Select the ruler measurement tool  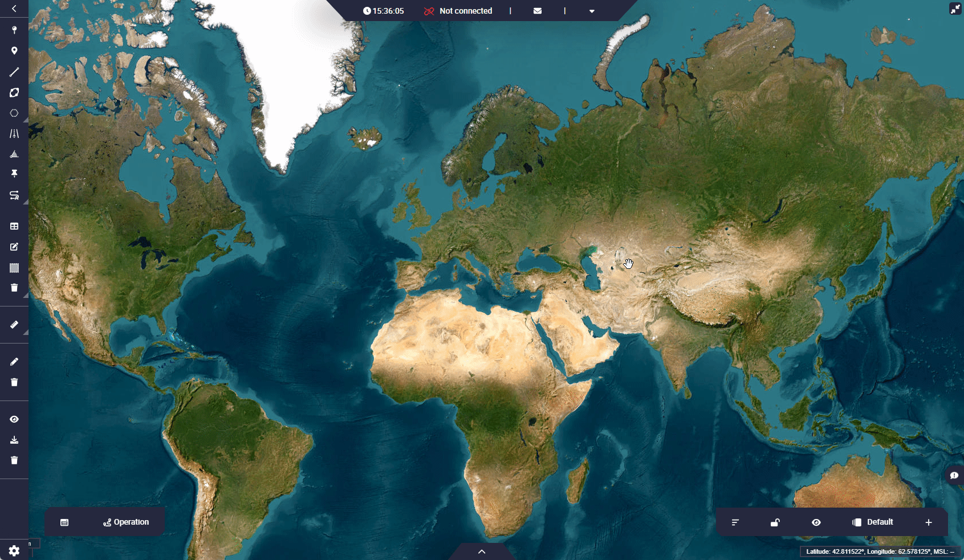[x=14, y=325]
